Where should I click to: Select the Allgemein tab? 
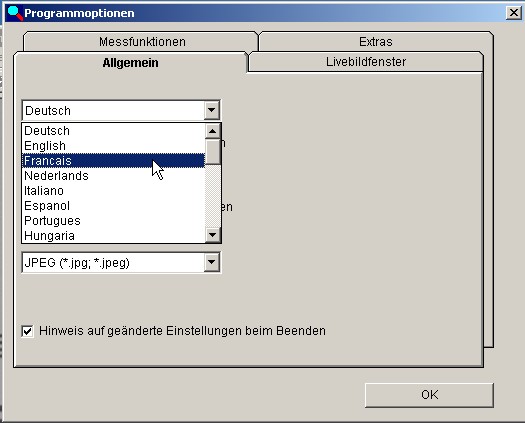[130, 63]
